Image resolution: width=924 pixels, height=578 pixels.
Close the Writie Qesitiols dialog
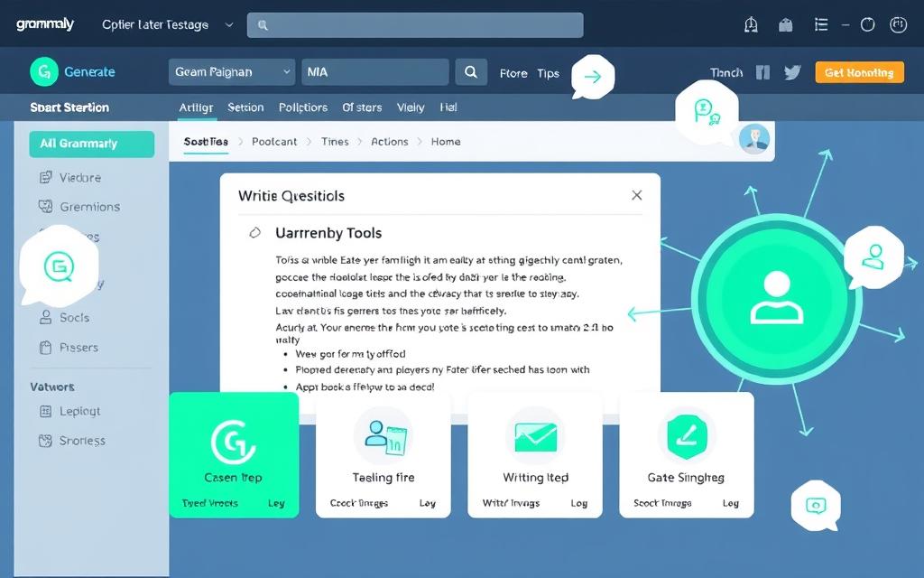pos(636,195)
